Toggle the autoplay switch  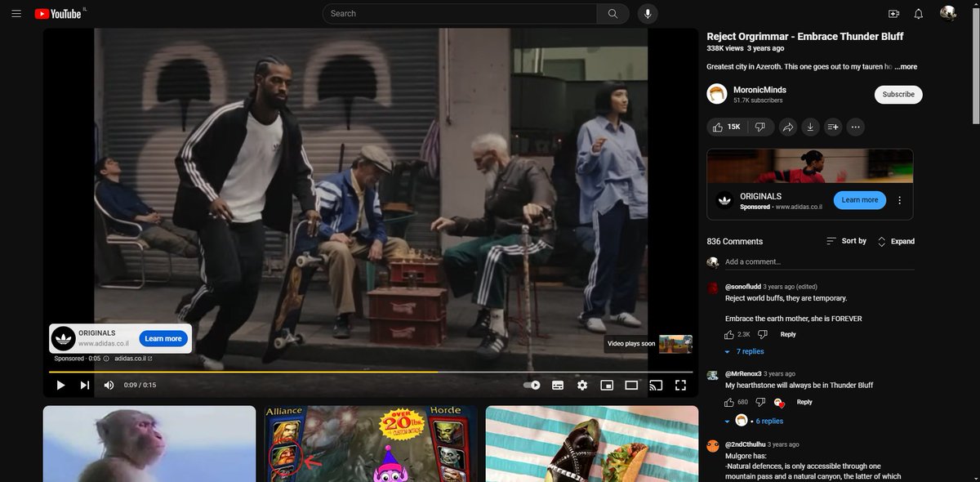[532, 385]
